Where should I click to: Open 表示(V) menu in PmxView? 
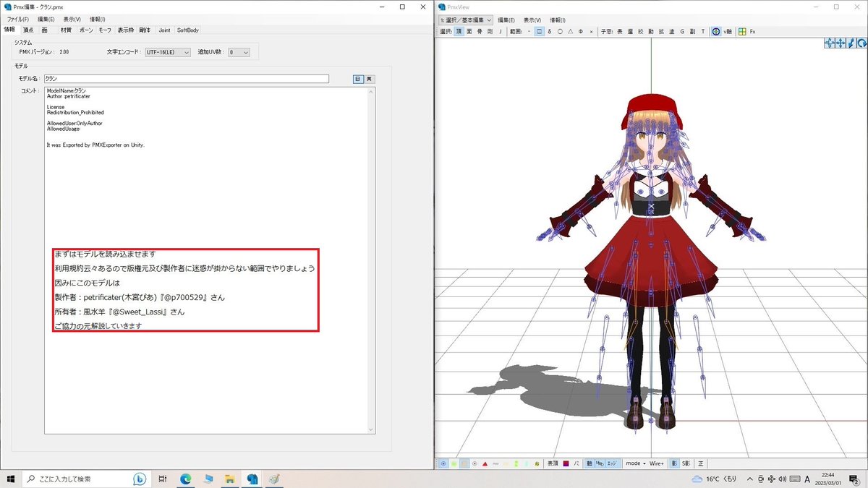534,20
